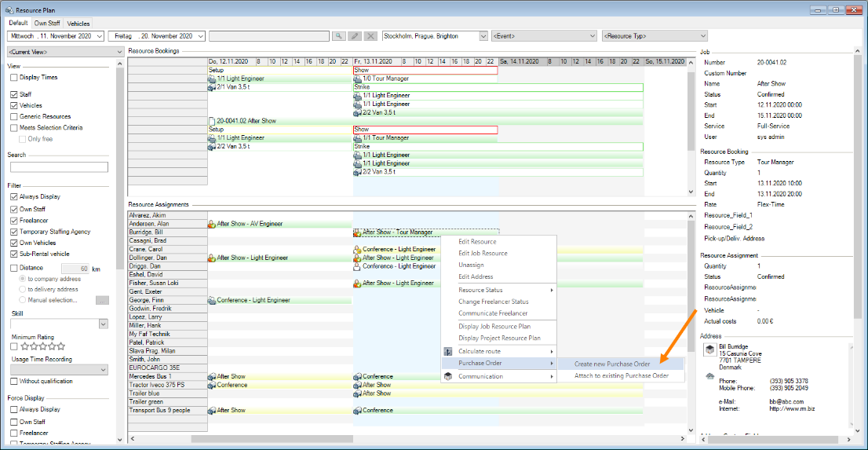Select Create new Purchase Order

coord(611,364)
